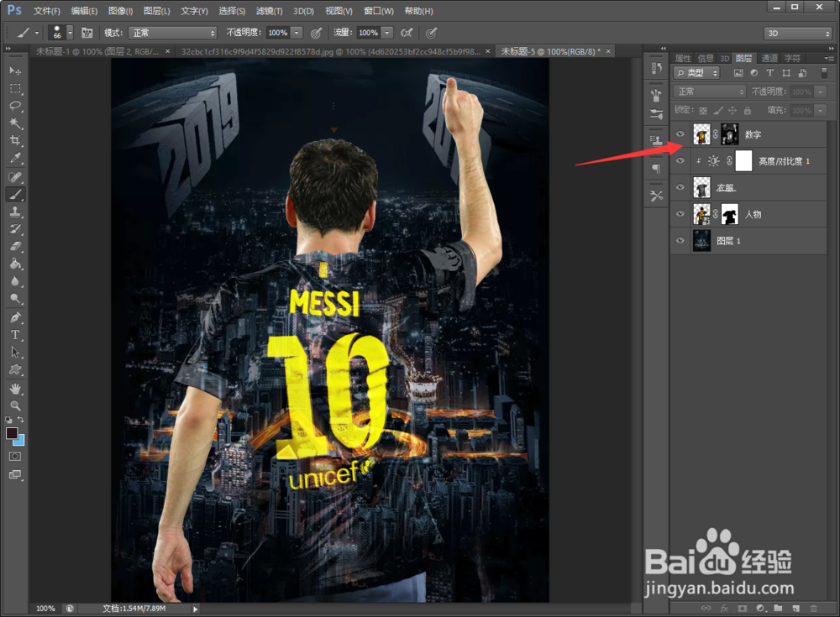Screen dimensions: 840x617
Task: Click the 数字 layer mask thumbnail
Action: pos(730,134)
